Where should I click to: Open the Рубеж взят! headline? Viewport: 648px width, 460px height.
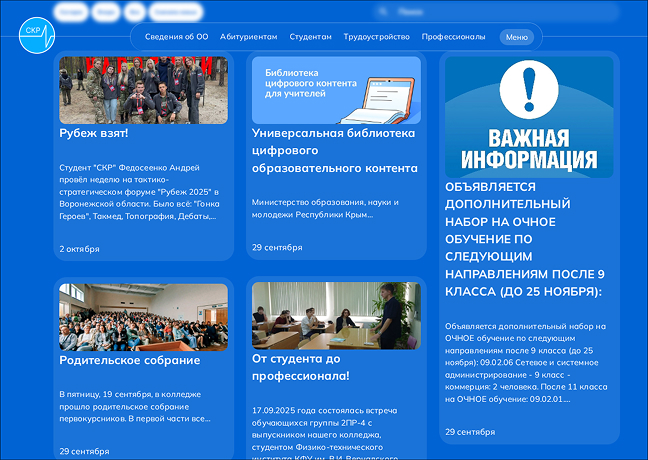pos(94,132)
